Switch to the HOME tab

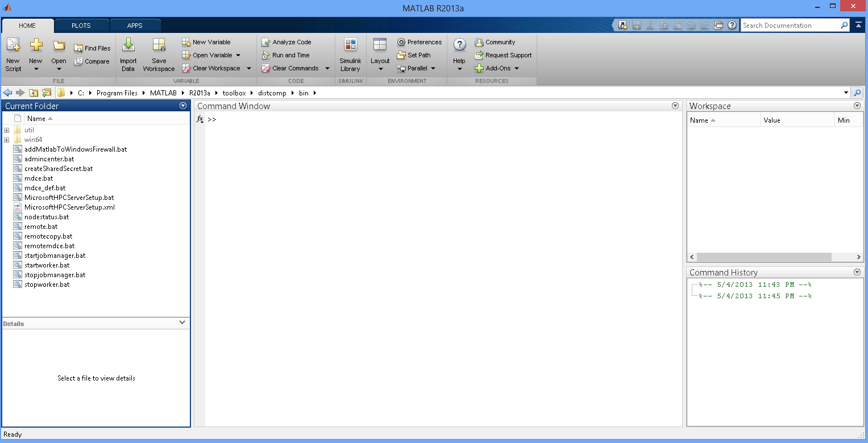(27, 26)
